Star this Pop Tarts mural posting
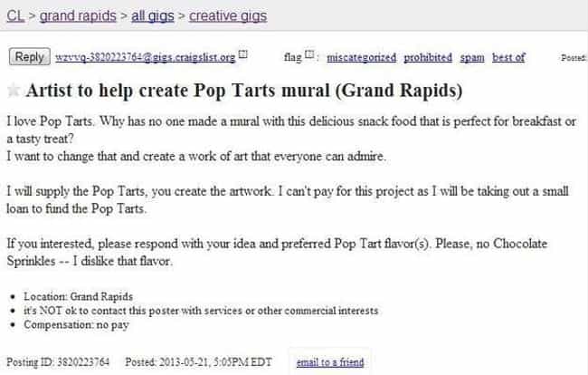Screen dimensions: 588x375 click(14, 91)
